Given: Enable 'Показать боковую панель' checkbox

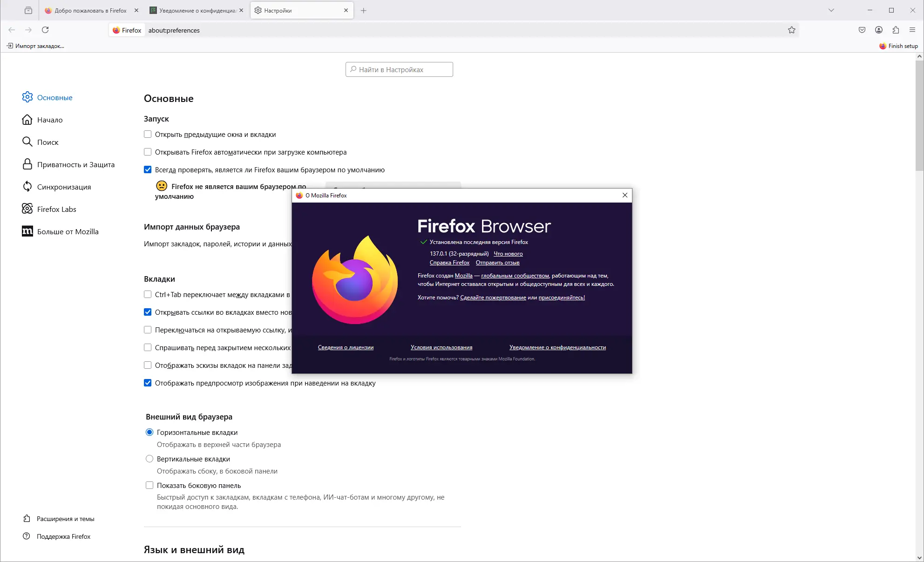Looking at the screenshot, I should pos(149,485).
